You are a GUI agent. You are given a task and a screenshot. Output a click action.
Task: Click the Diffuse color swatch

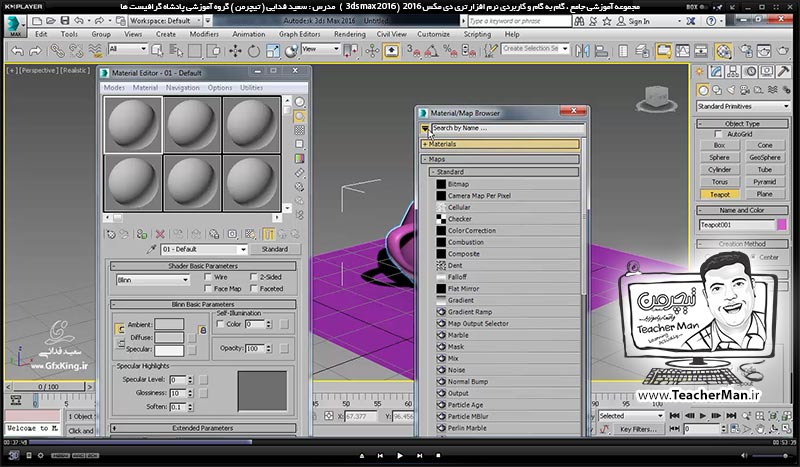[x=169, y=337]
